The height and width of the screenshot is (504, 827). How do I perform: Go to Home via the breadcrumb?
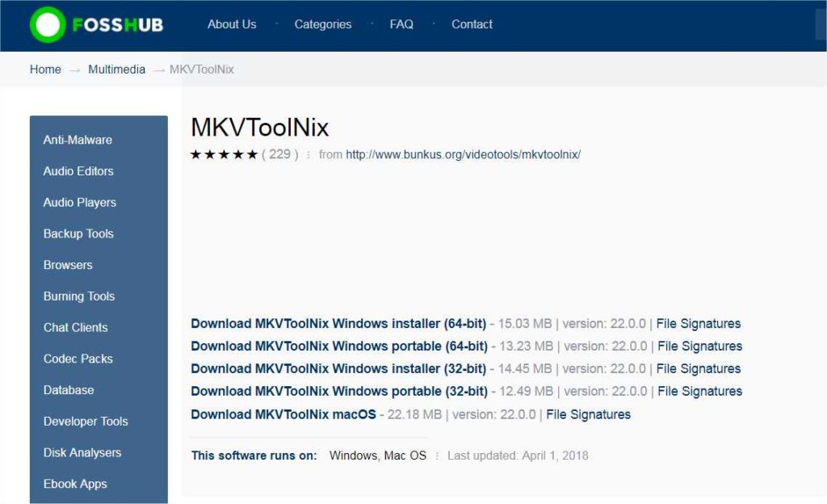tap(45, 69)
